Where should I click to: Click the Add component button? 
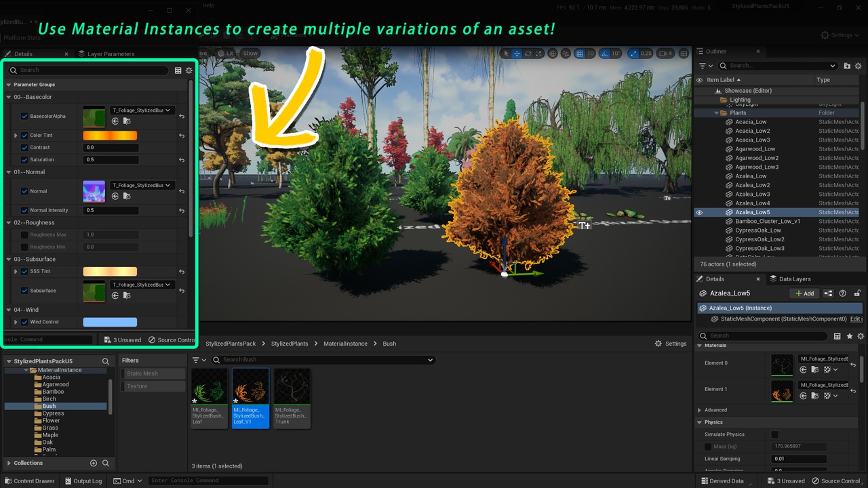coord(804,293)
